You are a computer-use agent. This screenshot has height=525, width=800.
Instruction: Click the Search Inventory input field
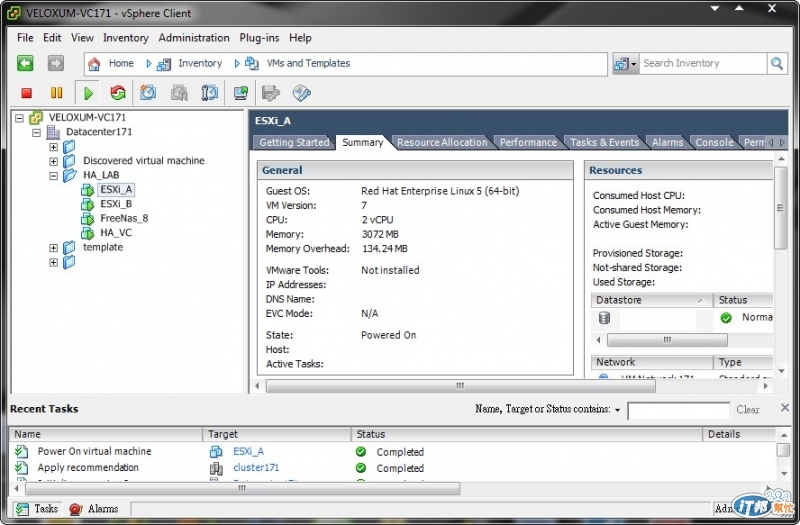point(703,63)
